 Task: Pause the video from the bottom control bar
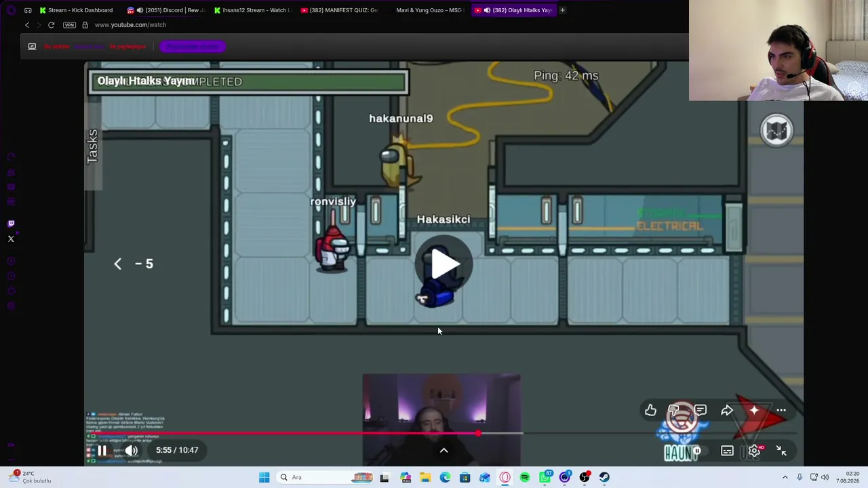pyautogui.click(x=102, y=450)
